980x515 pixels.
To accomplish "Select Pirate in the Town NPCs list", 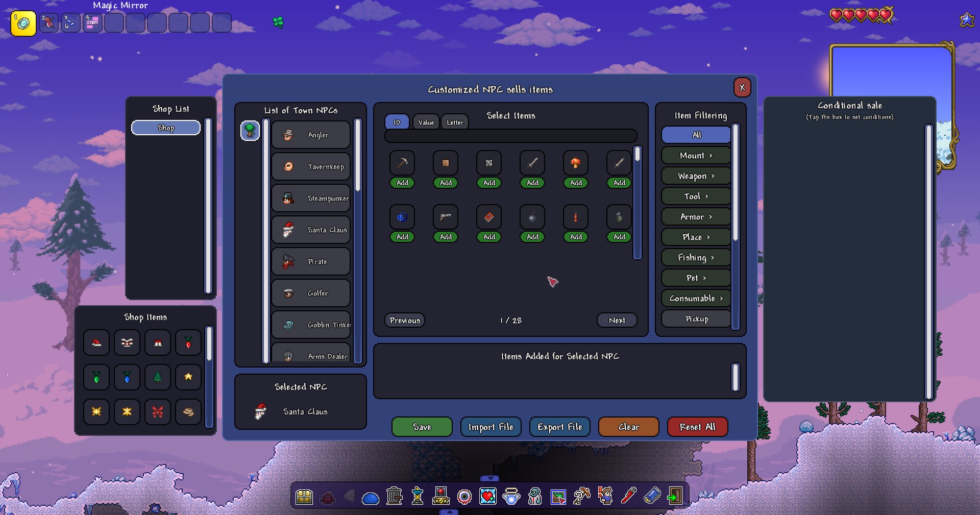I will pyautogui.click(x=311, y=261).
